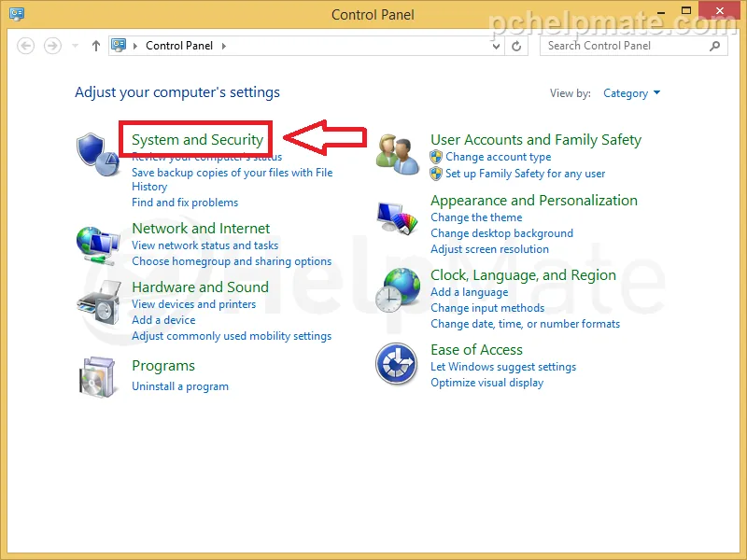This screenshot has width=747, height=560.
Task: Click Find and fix problems
Action: tap(185, 203)
